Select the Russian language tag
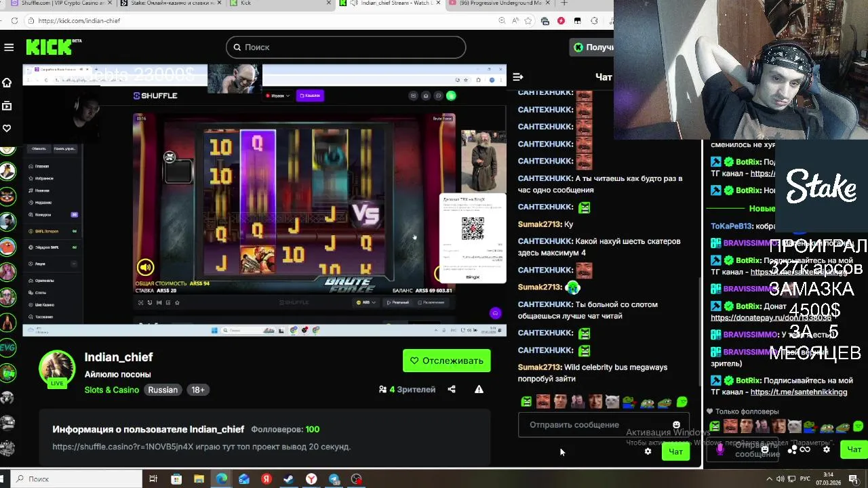 pyautogui.click(x=163, y=390)
